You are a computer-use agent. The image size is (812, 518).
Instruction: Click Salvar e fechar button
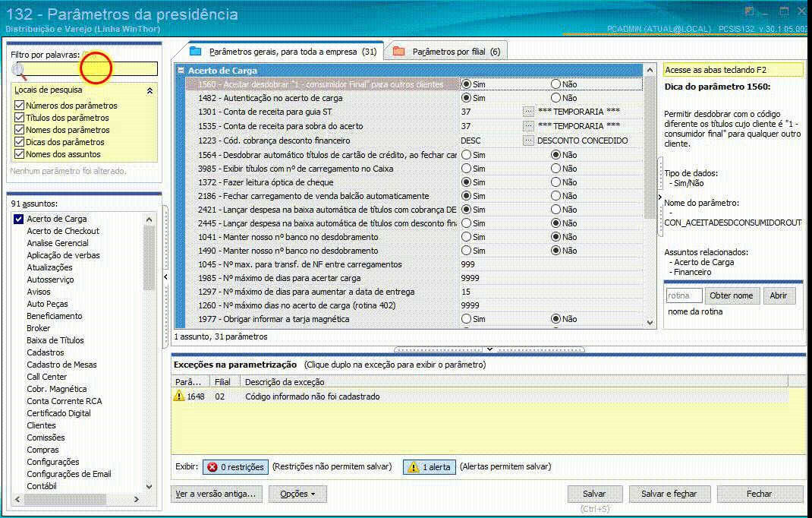(x=669, y=494)
